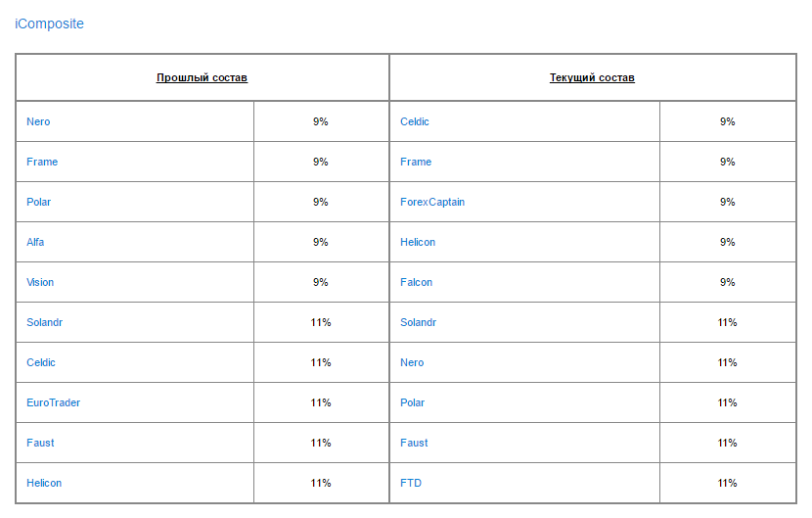Screen dimensions: 812x518
Task: Click Nero under Прошлый состав
Action: click(38, 121)
